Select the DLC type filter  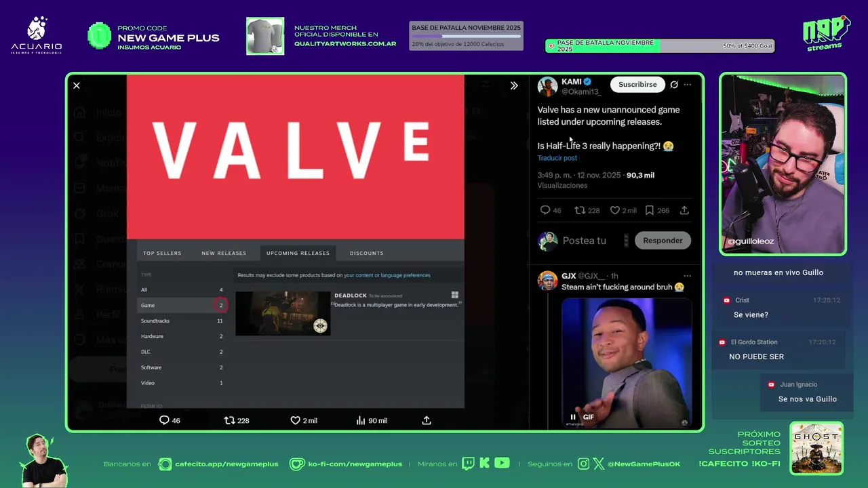(x=182, y=352)
